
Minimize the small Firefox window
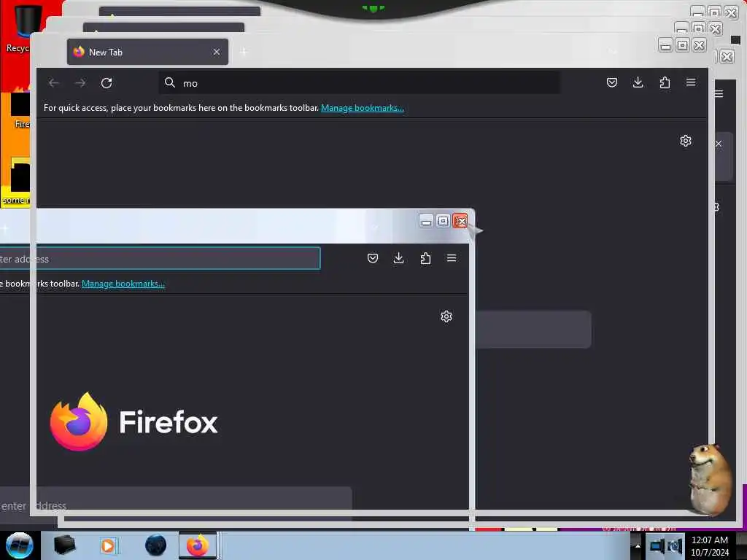pos(426,221)
